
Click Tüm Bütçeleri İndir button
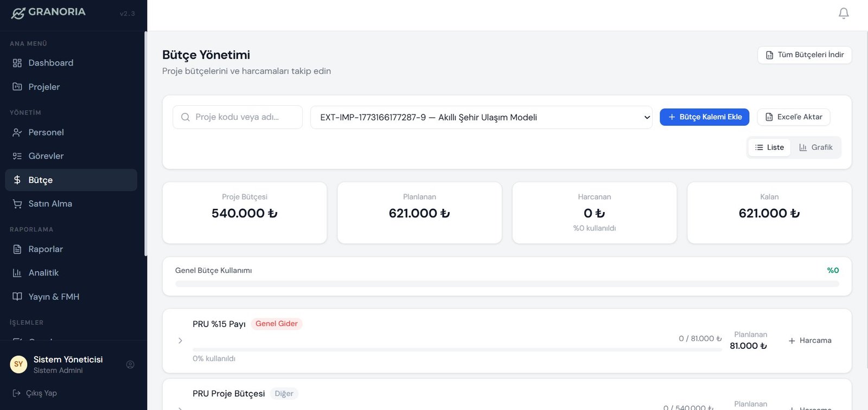pyautogui.click(x=805, y=55)
